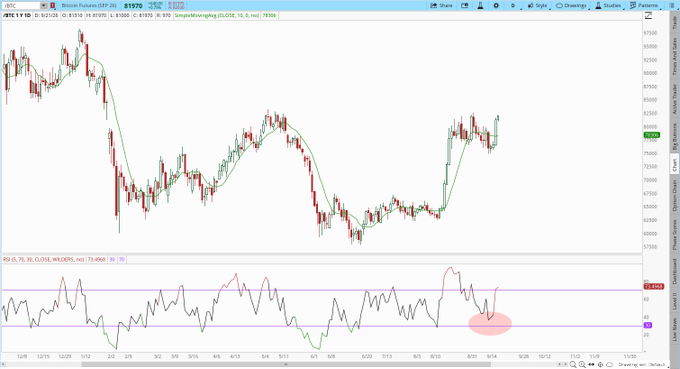The width and height of the screenshot is (680, 369).
Task: Open the grid layout menu at top-right corner
Action: click(x=671, y=6)
